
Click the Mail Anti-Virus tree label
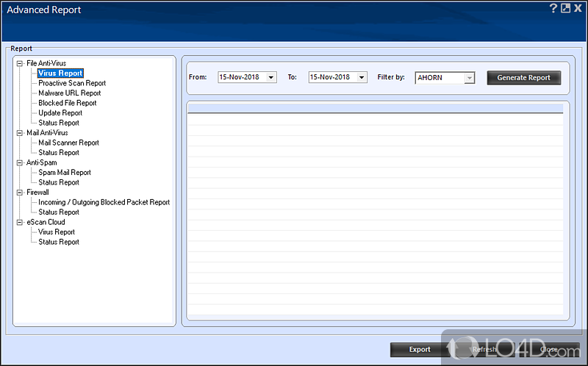[47, 133]
